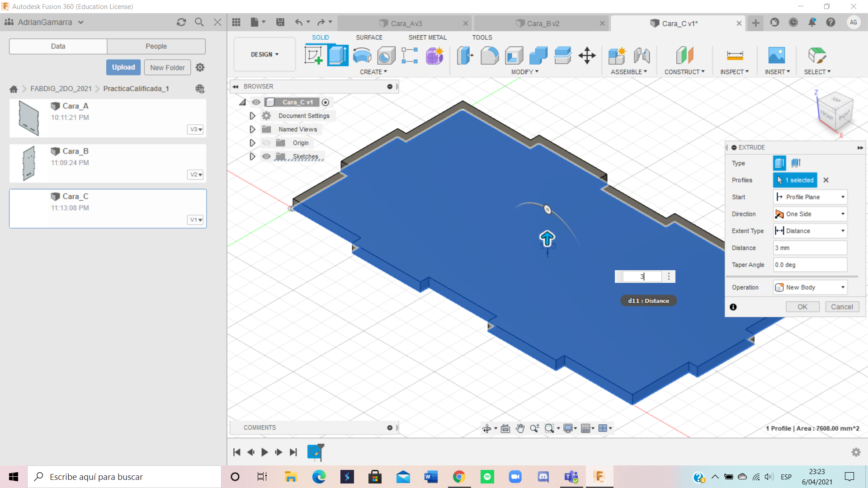
Task: Open the Start Profile Plane dropdown
Action: coord(810,197)
